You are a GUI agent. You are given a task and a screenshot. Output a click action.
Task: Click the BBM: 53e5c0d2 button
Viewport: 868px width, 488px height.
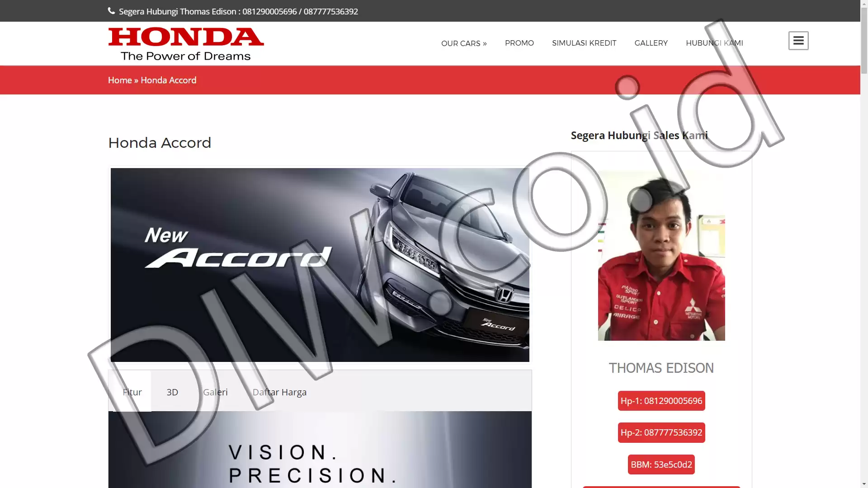[661, 465]
